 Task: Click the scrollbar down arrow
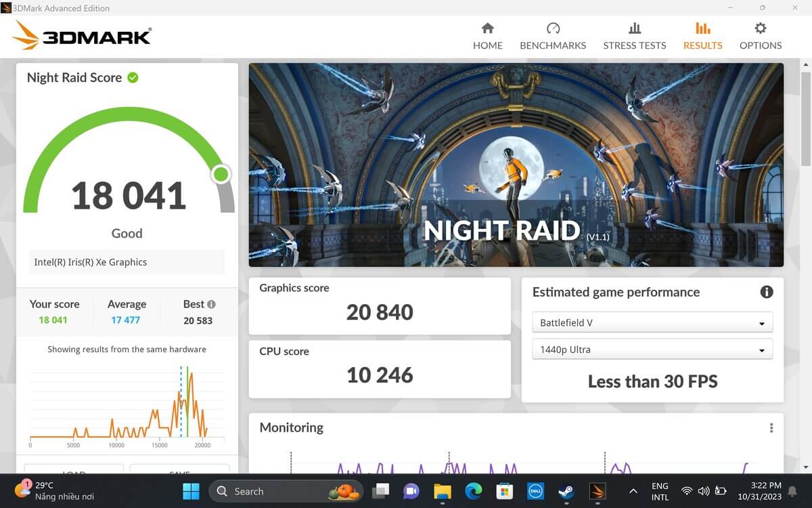pos(805,467)
